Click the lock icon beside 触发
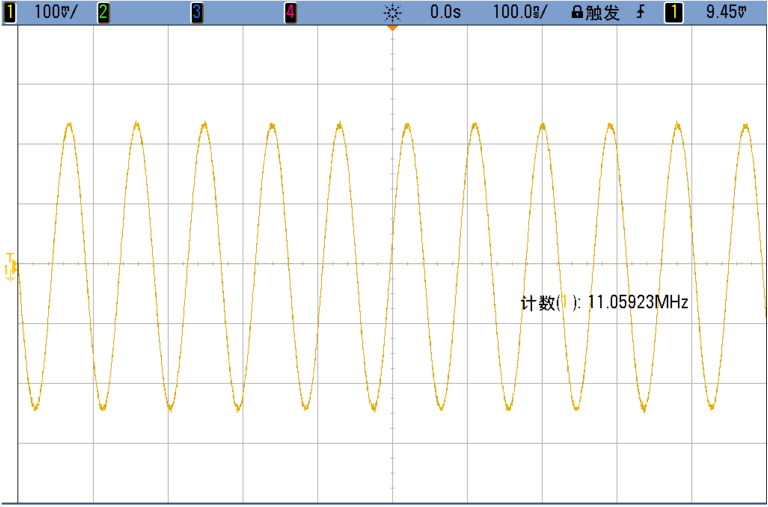 coord(577,12)
